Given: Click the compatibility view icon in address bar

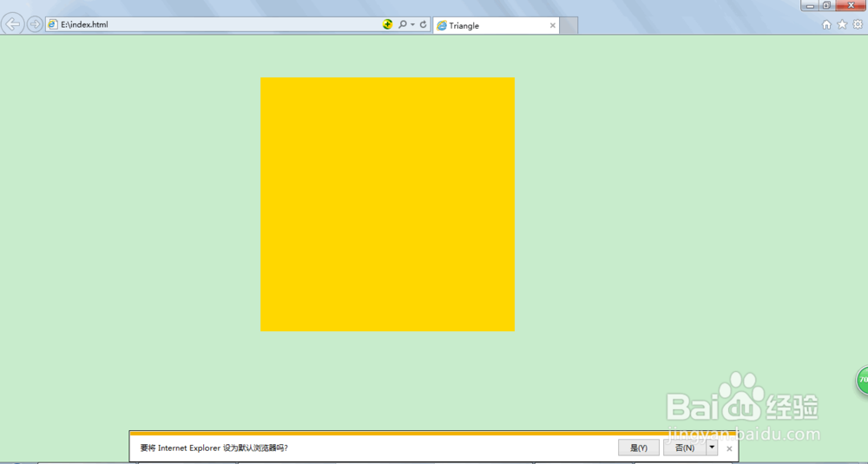Looking at the screenshot, I should pos(387,24).
